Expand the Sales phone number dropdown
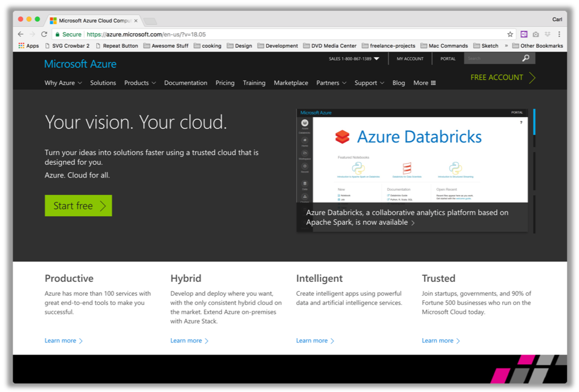The image size is (579, 392). (x=354, y=59)
